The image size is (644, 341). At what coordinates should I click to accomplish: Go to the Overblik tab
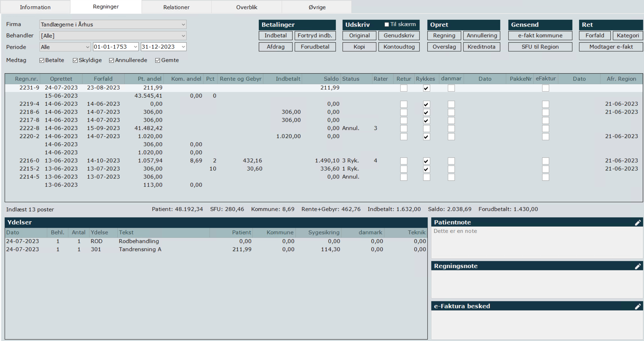click(247, 7)
